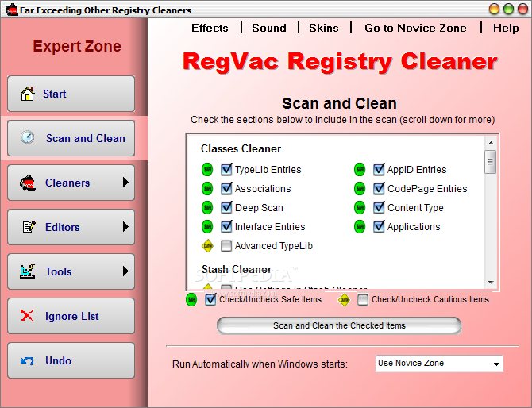532x408 pixels.
Task: Expand the Editors submenu arrow
Action: (125, 226)
